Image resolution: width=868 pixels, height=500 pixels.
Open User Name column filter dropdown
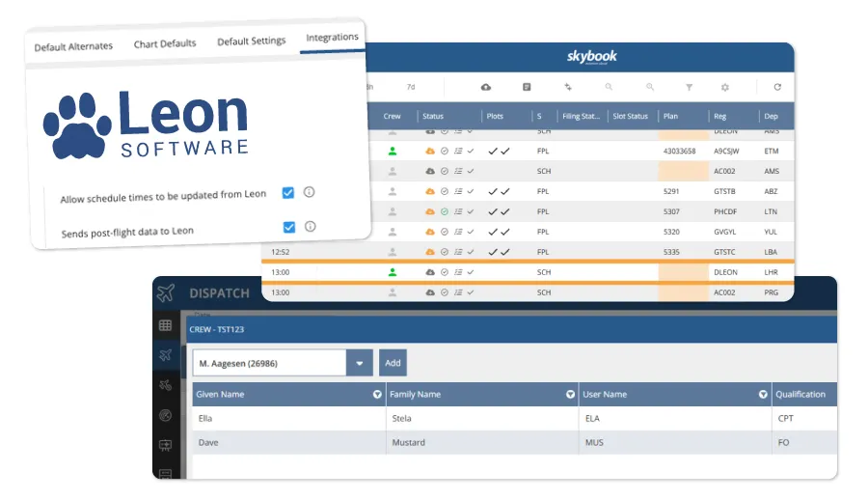[763, 394]
